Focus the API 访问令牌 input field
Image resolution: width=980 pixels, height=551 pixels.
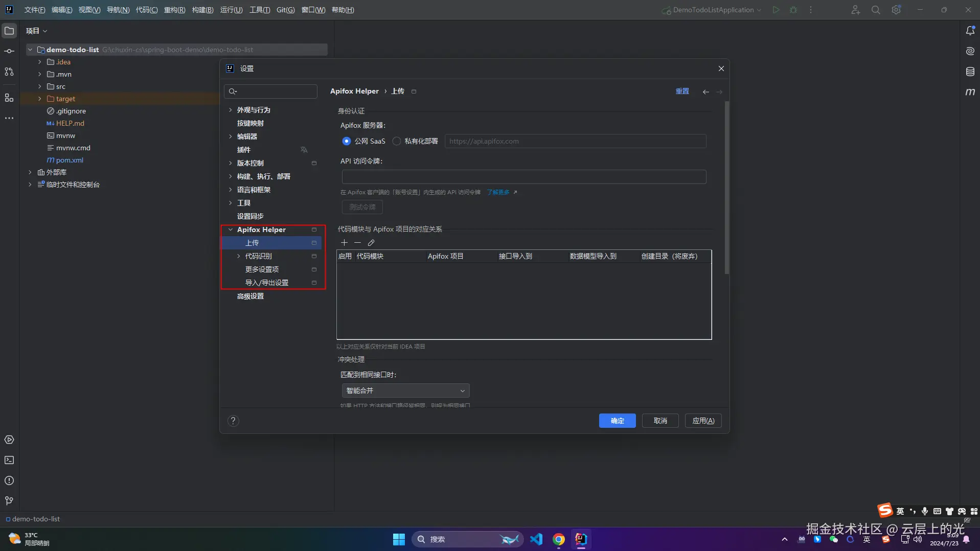pos(524,177)
